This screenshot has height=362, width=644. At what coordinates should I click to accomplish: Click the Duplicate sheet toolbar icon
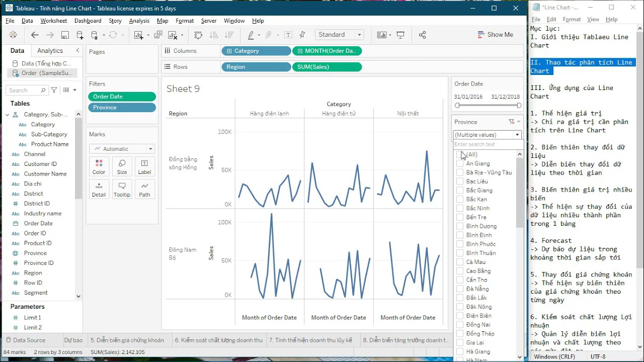coord(158,35)
